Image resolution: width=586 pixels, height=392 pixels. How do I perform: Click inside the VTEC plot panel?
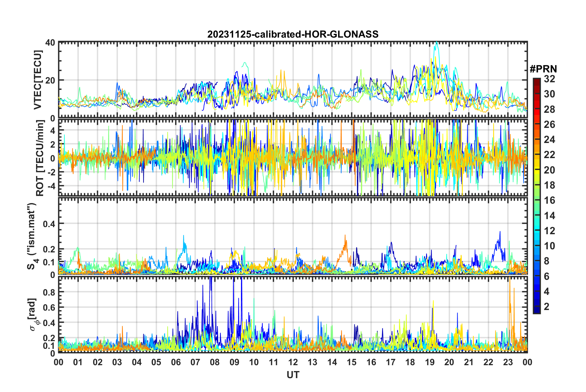click(293, 80)
